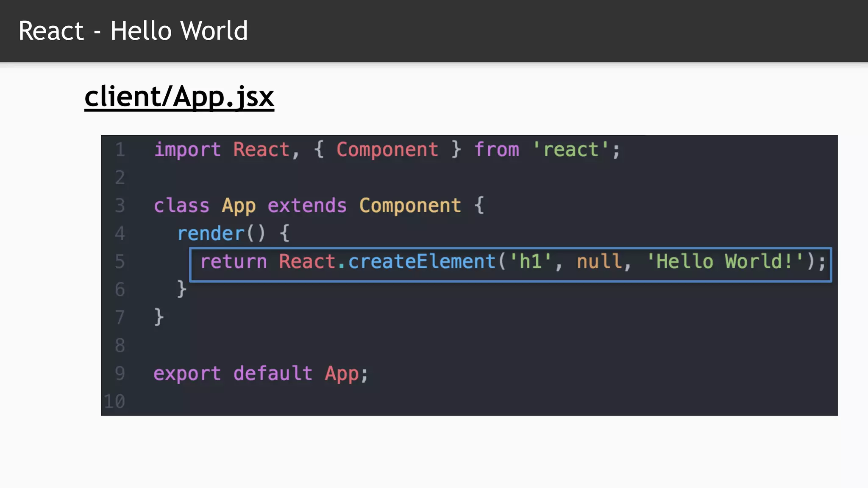Click the heading "client/App.jsx"
The image size is (868, 488).
tap(179, 97)
